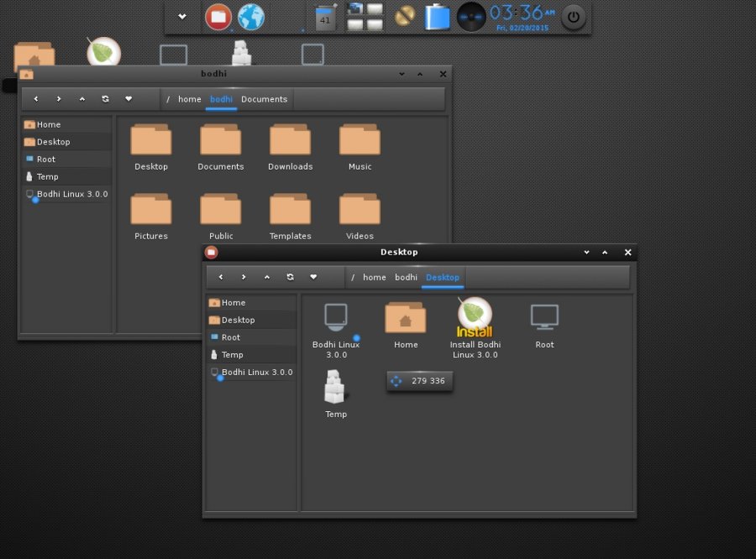
Task: Select Root in bodhi window sidebar
Action: 67,159
